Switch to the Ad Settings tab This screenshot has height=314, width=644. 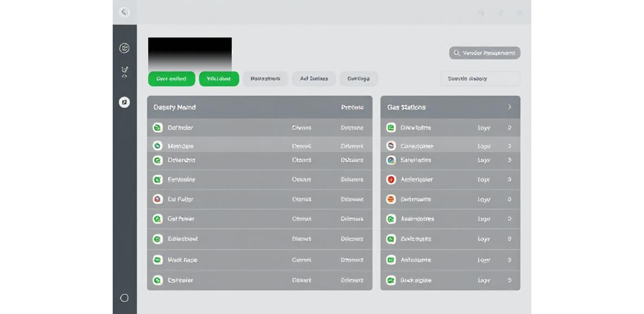click(x=314, y=79)
